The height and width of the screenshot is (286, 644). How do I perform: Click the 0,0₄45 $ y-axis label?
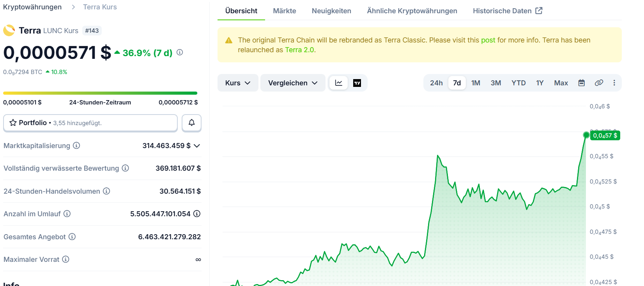[602, 257]
